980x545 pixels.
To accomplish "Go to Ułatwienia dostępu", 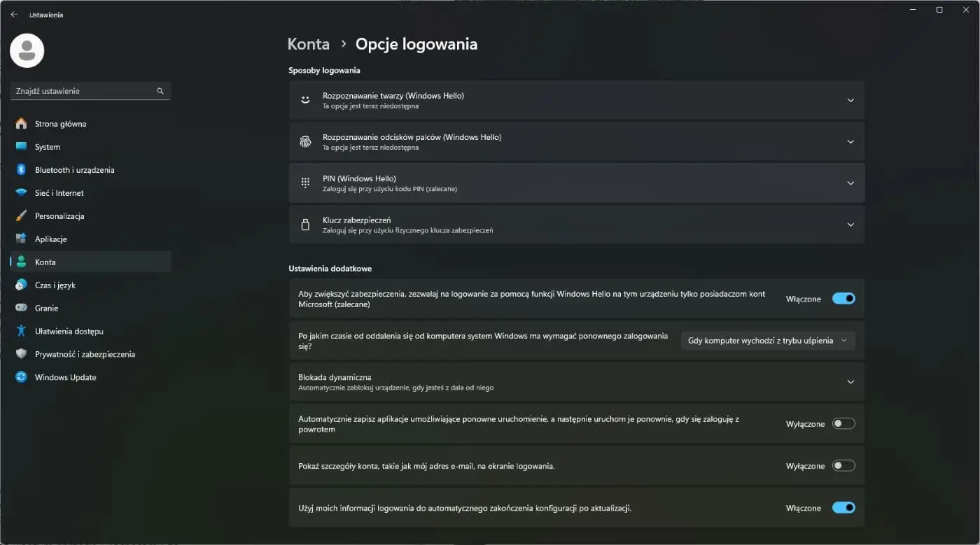I will click(90, 331).
